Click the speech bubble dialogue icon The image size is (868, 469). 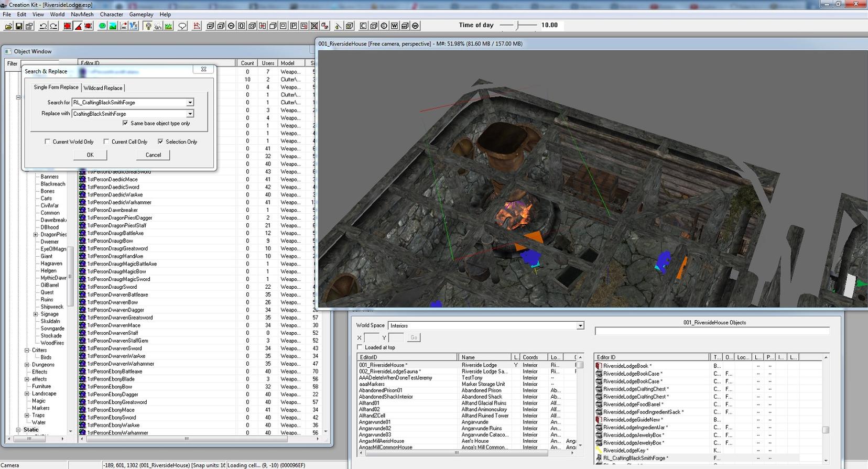(182, 26)
